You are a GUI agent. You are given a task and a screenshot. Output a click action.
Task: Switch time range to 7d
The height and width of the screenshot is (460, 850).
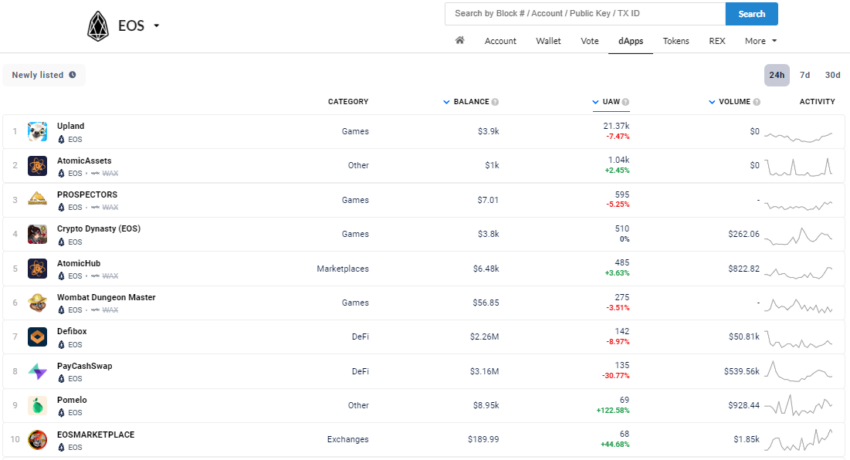click(x=804, y=75)
